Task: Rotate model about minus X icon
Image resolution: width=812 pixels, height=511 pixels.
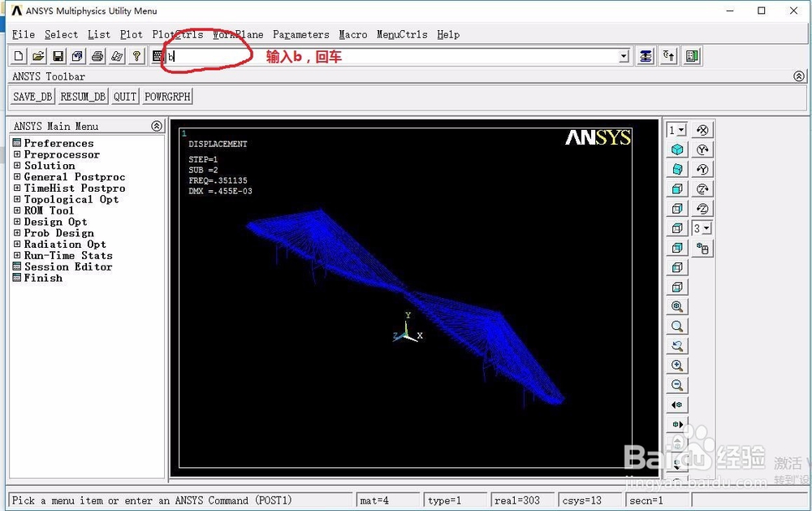Action: point(702,130)
